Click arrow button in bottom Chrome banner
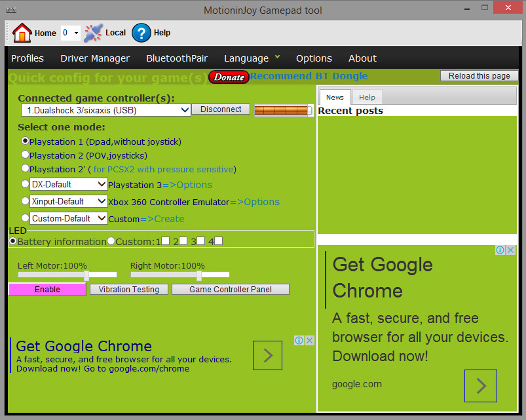 pyautogui.click(x=267, y=356)
